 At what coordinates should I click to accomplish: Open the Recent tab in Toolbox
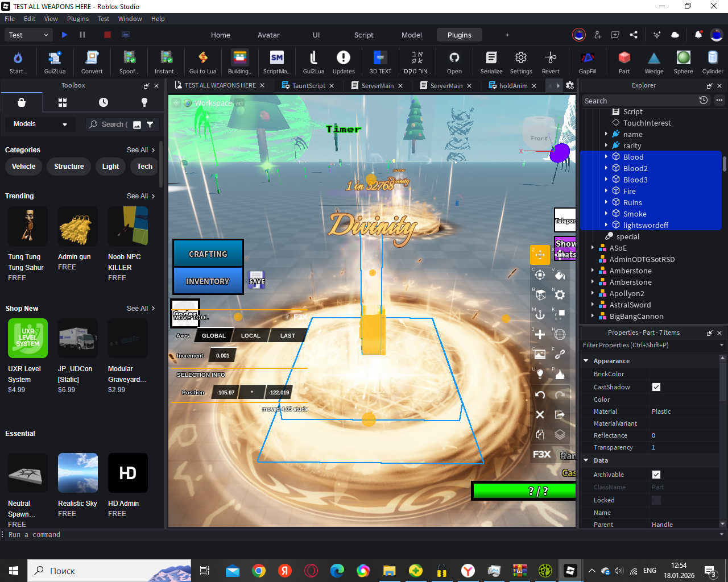click(x=104, y=102)
